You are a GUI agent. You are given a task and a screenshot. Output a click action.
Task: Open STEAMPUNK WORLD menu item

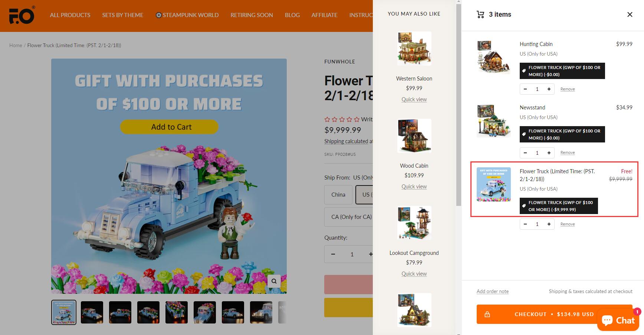[x=187, y=15]
